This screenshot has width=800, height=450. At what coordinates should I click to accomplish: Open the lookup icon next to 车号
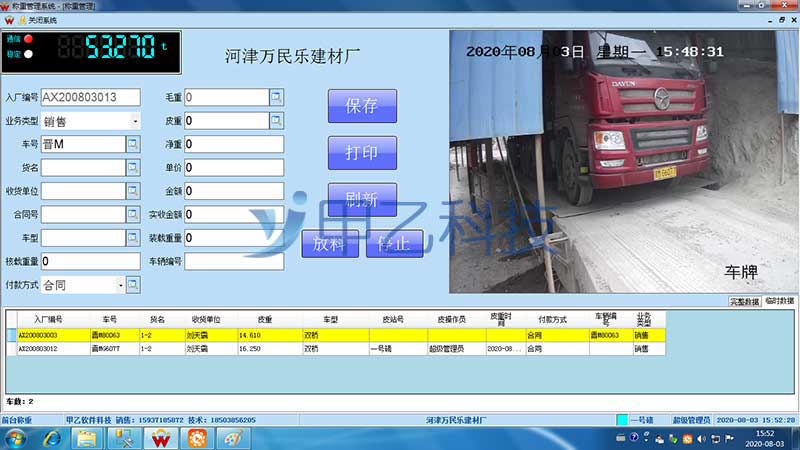pyautogui.click(x=133, y=144)
